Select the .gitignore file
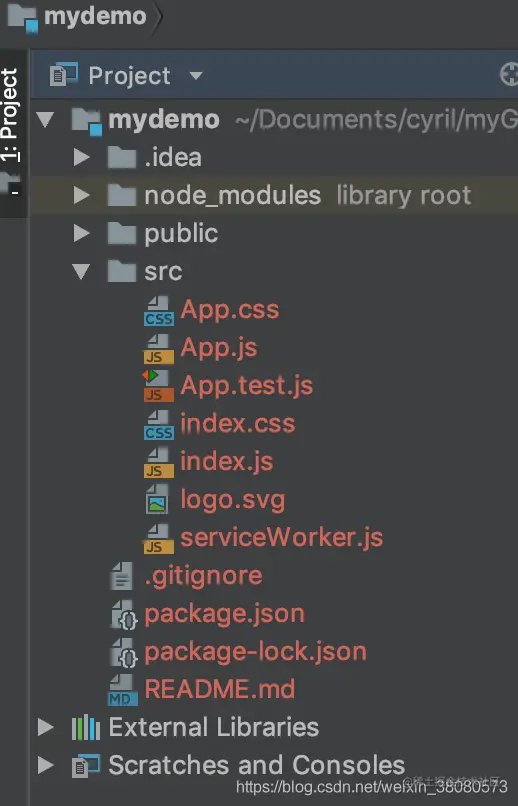 (x=204, y=576)
